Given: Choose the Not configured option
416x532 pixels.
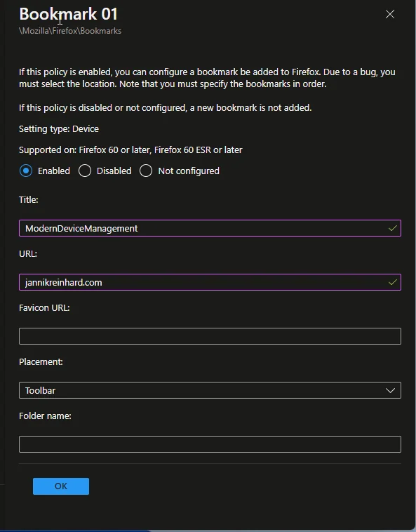Looking at the screenshot, I should click(x=146, y=171).
